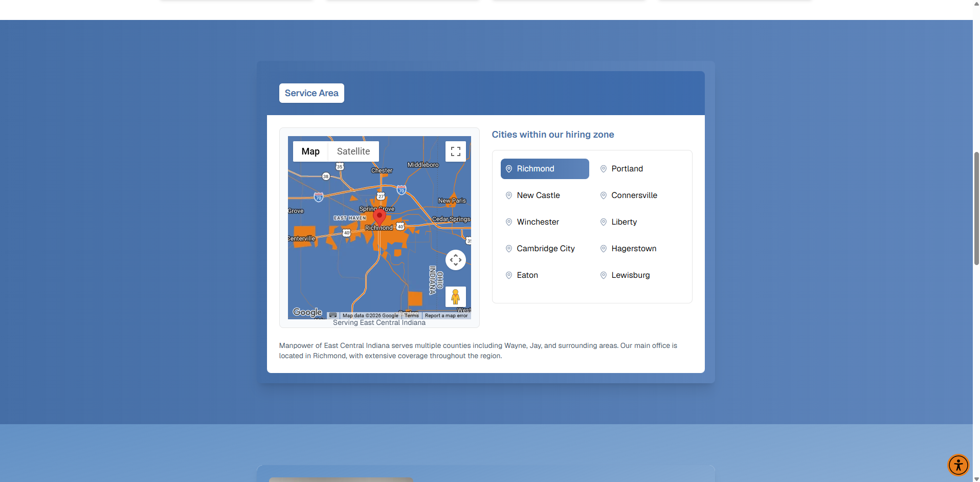Click the page vertical scrollbar thumb
This screenshot has height=482, width=980.
[x=976, y=208]
